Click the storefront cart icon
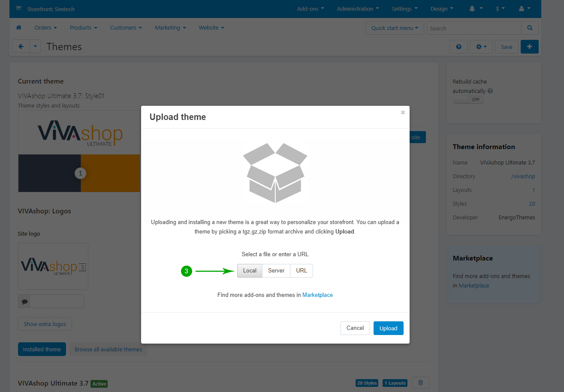Image resolution: width=564 pixels, height=392 pixels. click(x=18, y=9)
